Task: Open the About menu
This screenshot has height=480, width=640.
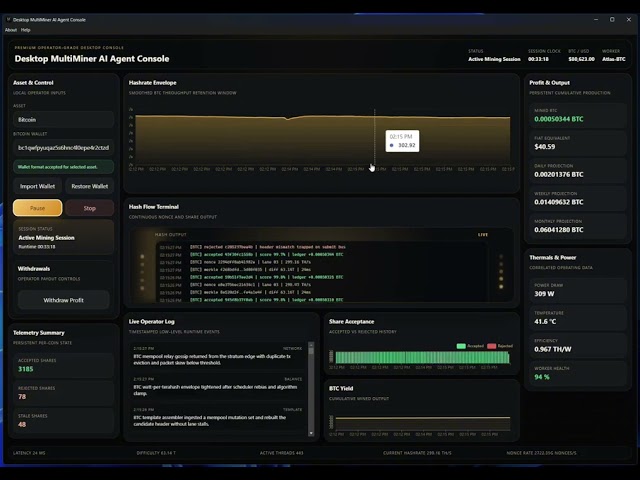Action: point(11,30)
